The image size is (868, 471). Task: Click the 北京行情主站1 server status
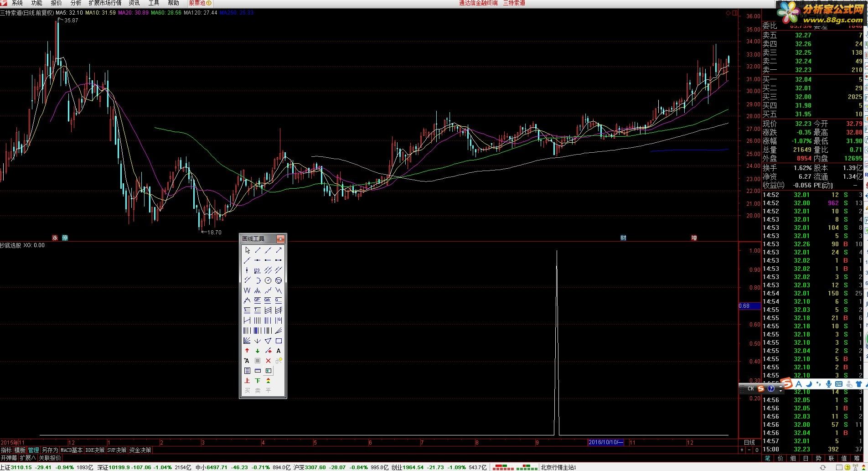click(558, 467)
